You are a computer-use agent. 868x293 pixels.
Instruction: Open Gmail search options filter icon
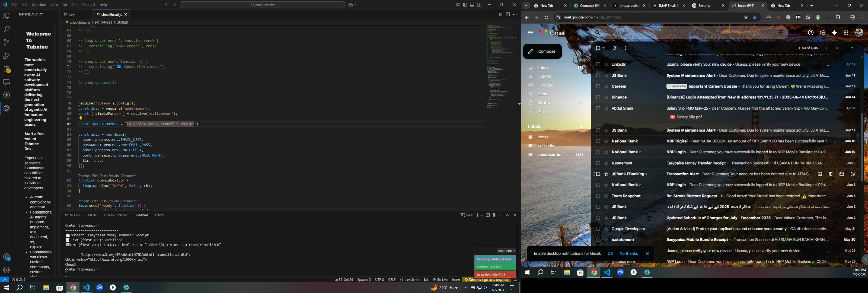780,33
